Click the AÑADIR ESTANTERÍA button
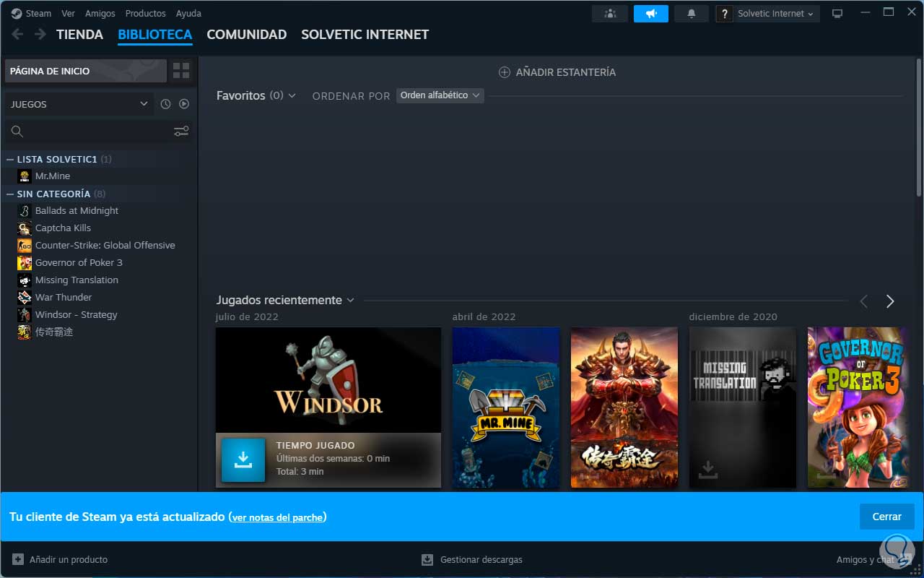 (557, 72)
